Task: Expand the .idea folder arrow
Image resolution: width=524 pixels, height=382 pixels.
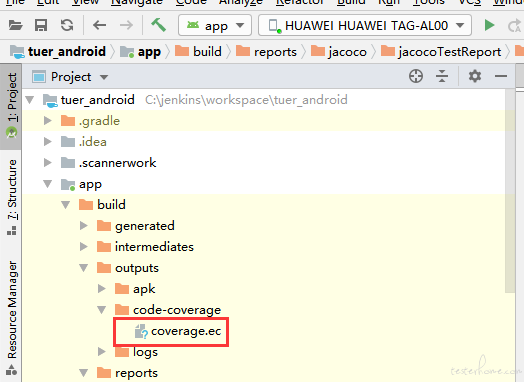Action: click(x=48, y=142)
